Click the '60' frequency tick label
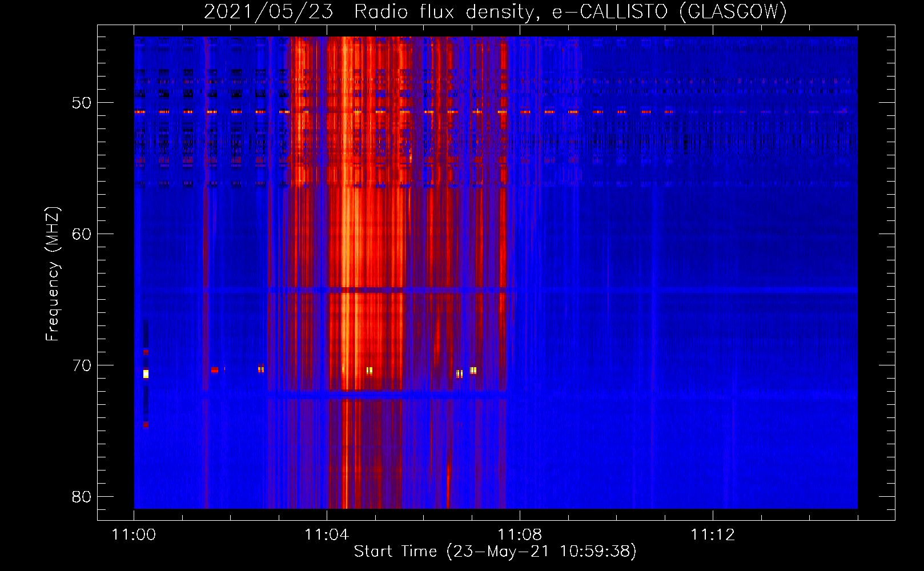Viewport: 924px width, 571px height. pos(82,234)
